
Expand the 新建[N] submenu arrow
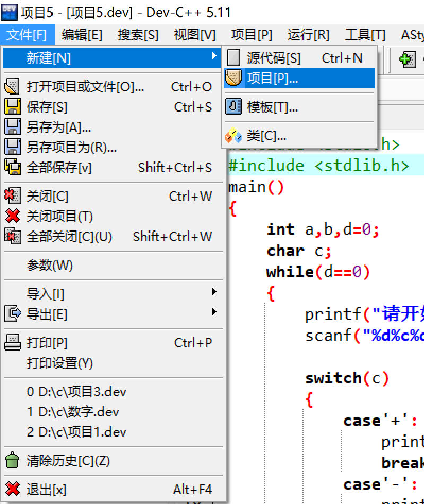point(214,56)
